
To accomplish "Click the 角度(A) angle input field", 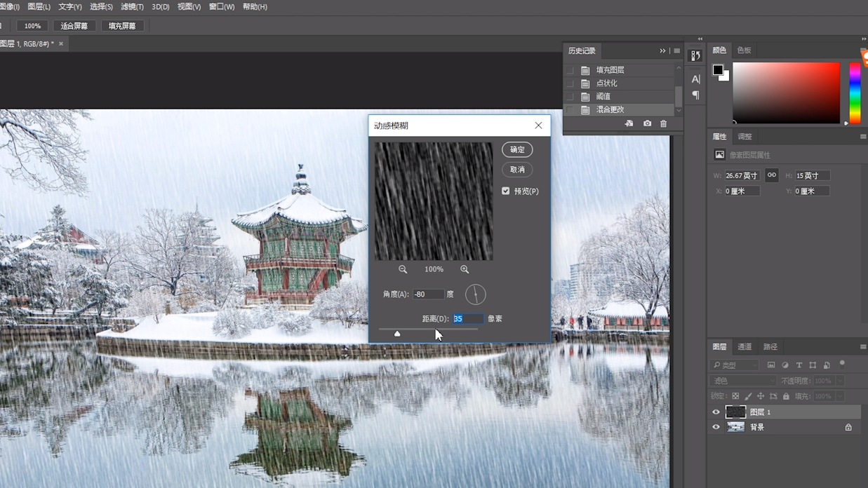I will click(428, 294).
